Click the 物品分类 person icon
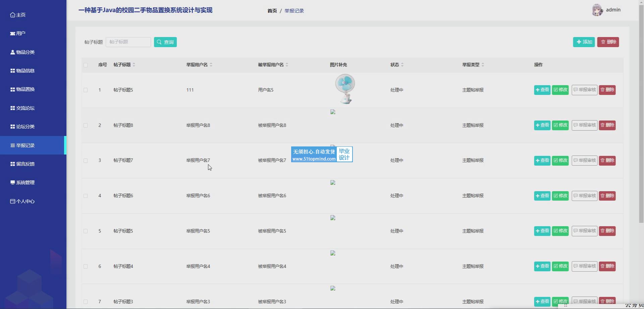Image resolution: width=644 pixels, height=309 pixels. tap(12, 52)
